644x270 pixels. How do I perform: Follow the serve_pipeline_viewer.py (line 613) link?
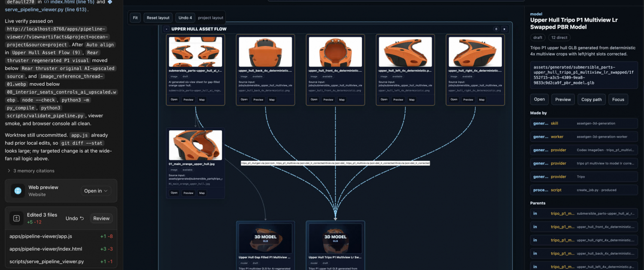click(47, 9)
